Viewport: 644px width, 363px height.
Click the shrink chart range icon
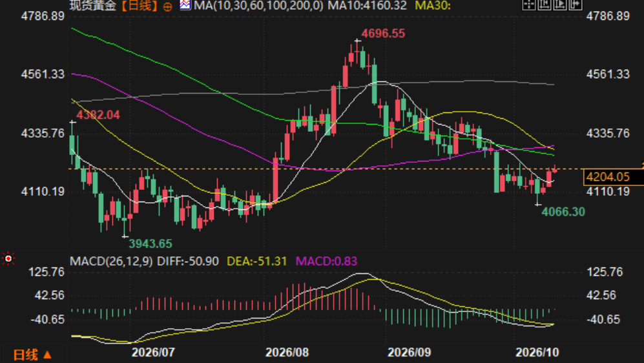545,5
